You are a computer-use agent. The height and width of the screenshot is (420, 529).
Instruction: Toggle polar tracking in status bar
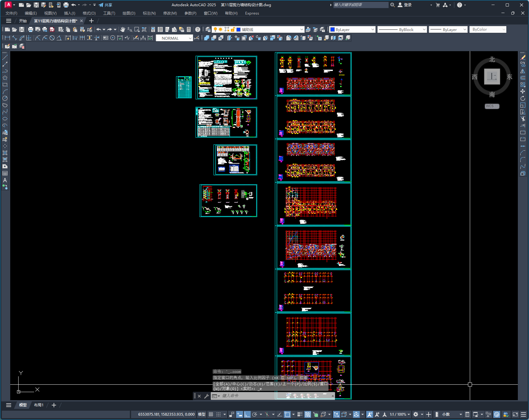(255, 414)
